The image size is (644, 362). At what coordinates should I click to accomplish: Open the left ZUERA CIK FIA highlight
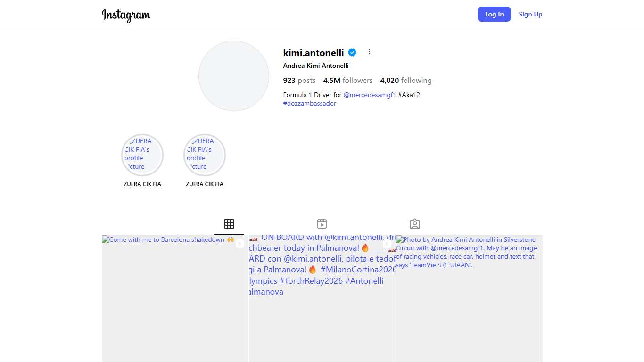[142, 155]
